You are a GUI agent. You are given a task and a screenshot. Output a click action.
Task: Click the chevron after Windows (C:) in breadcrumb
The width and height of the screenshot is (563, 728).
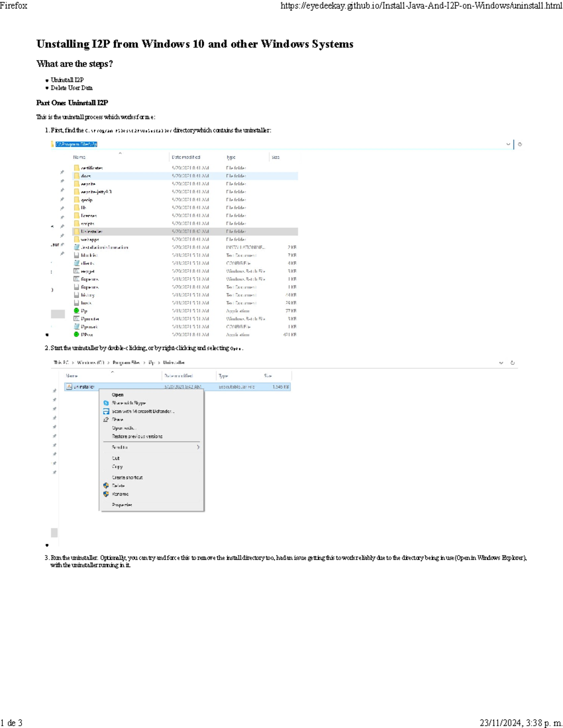(108, 363)
